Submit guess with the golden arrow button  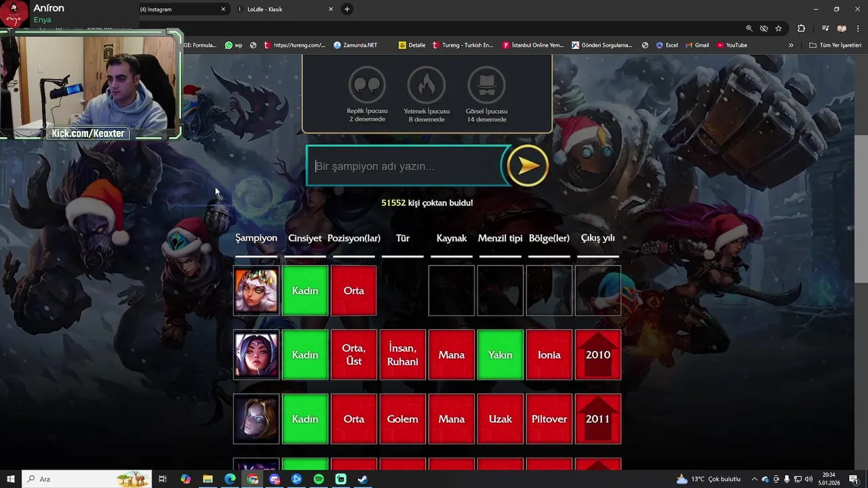coord(528,165)
